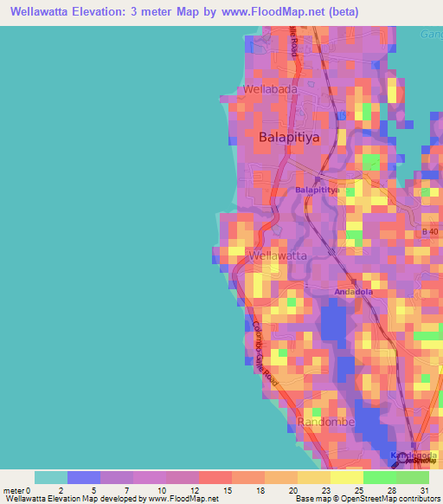Click the developed by FloodMap.net footer text
This screenshot has width=443, height=504.
(112, 499)
